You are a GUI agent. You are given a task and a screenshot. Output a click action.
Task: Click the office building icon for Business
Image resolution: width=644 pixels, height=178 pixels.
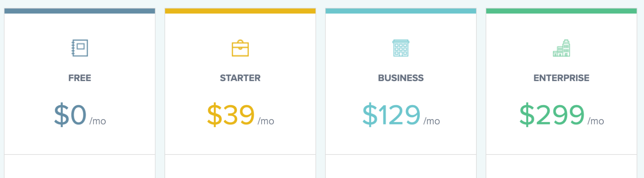point(401,48)
